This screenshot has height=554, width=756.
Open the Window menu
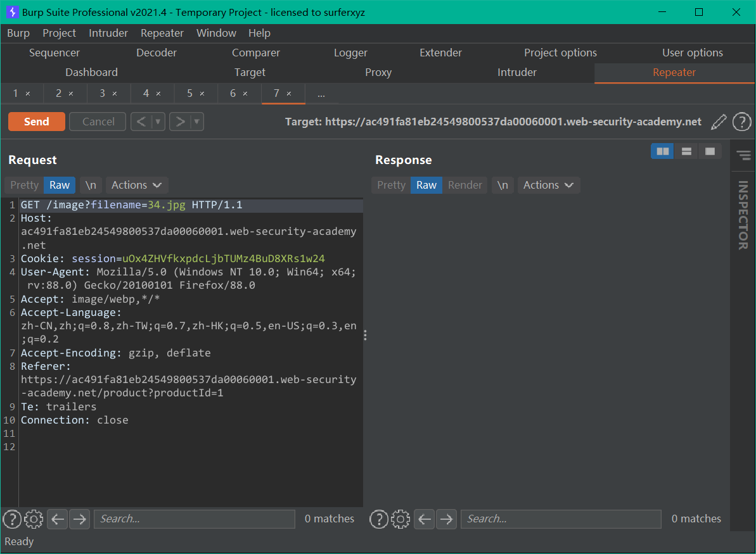click(x=216, y=33)
